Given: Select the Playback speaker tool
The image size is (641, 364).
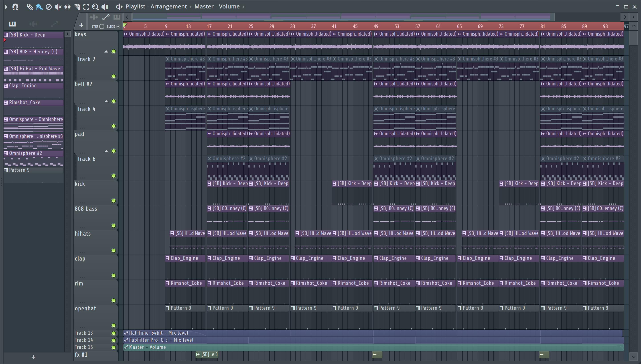Looking at the screenshot, I should (105, 7).
